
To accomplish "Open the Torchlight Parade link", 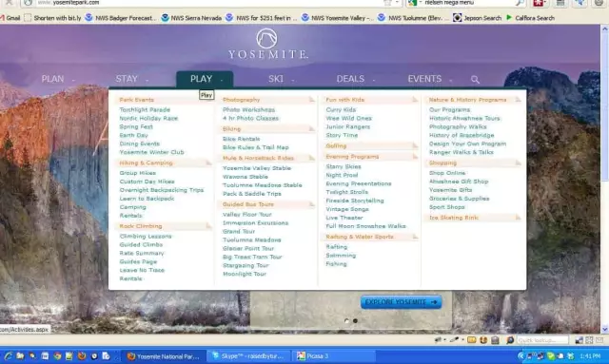I will click(x=145, y=110).
